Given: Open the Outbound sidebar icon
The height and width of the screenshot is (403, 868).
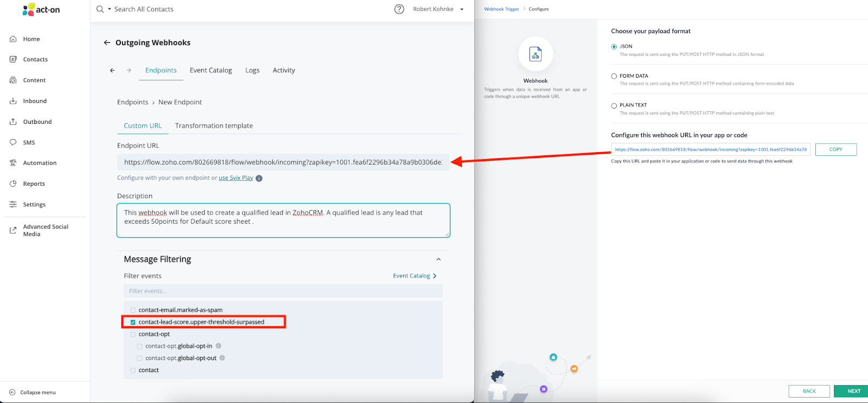Looking at the screenshot, I should (x=13, y=122).
